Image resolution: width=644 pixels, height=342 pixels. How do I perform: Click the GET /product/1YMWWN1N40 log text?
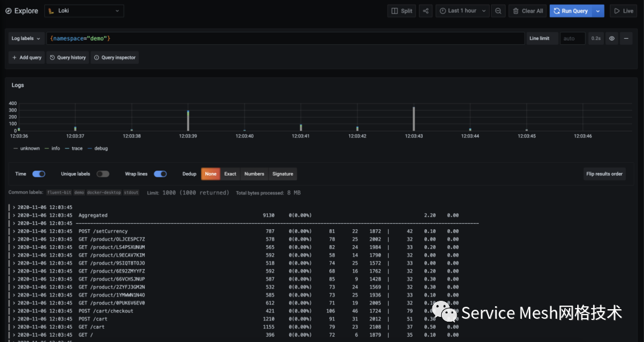pyautogui.click(x=112, y=295)
